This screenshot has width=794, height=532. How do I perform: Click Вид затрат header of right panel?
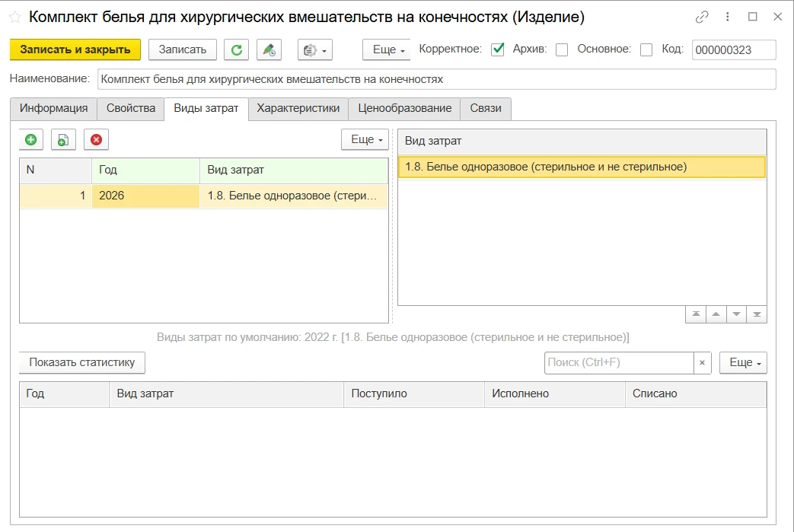pyautogui.click(x=582, y=142)
